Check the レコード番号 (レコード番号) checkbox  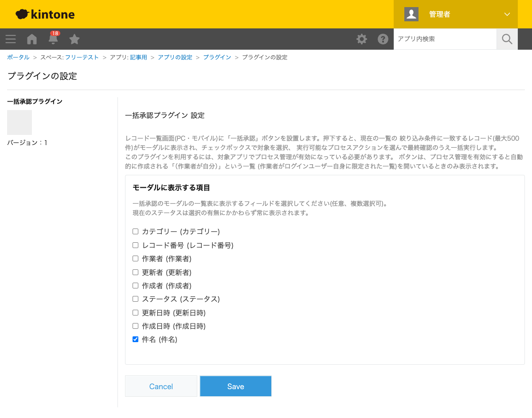click(x=136, y=245)
